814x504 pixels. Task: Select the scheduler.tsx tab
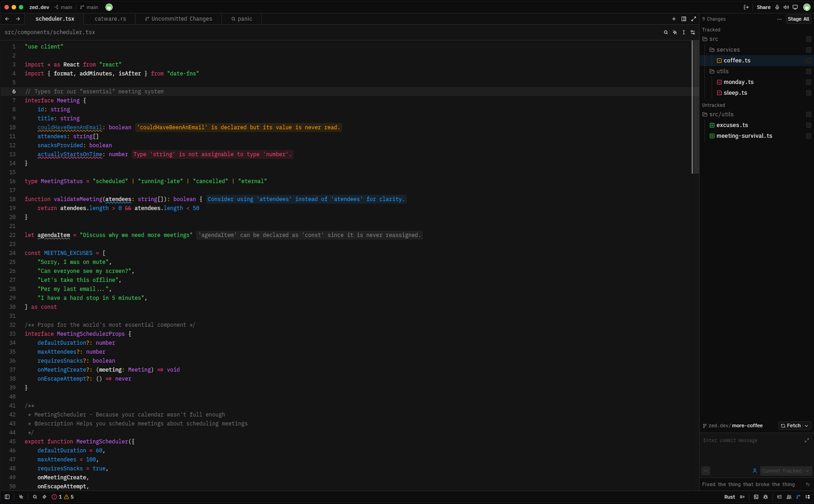pos(55,19)
